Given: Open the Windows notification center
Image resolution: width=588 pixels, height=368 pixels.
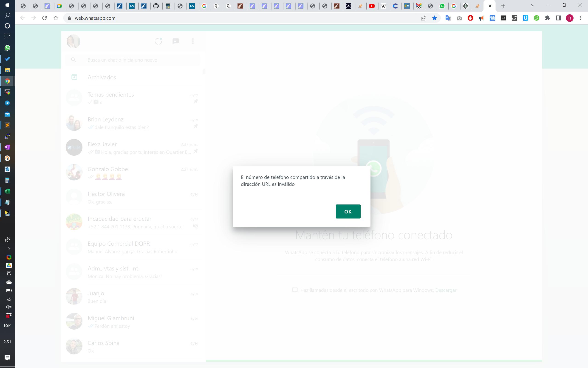Looking at the screenshot, I should coord(7,357).
